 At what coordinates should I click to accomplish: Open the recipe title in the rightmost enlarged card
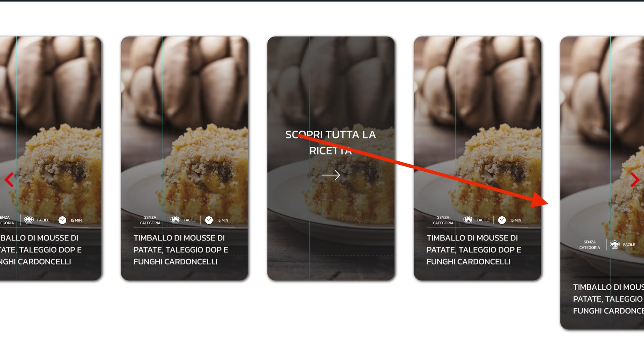[608, 299]
